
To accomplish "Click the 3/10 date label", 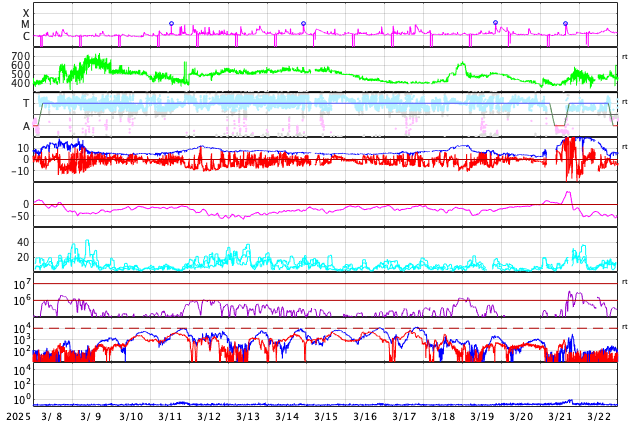I will tap(131, 417).
